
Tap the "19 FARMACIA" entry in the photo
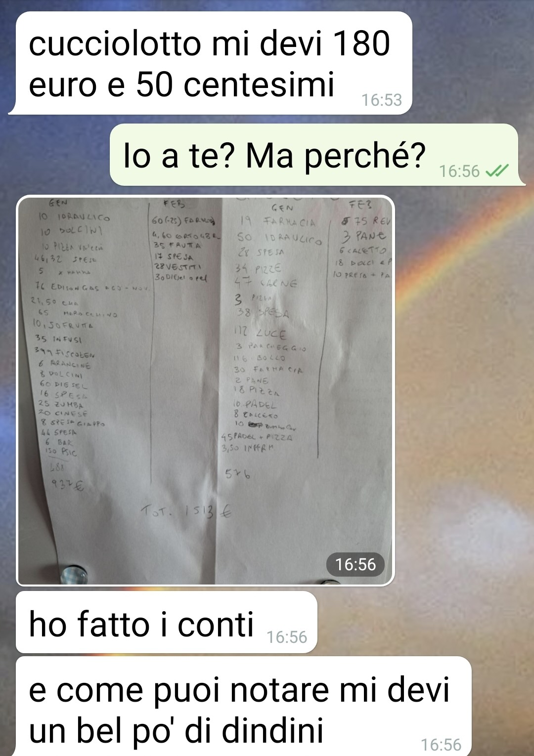point(278,221)
